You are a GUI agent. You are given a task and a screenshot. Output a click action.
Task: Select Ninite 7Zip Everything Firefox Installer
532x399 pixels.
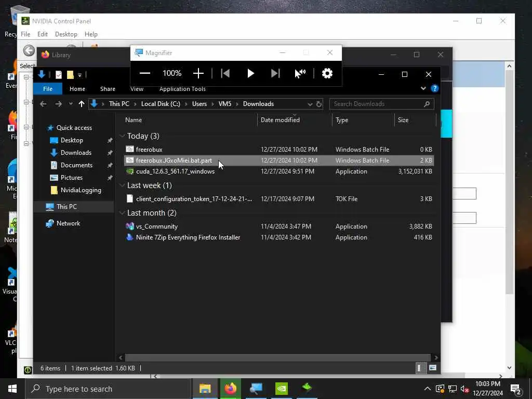coord(279,237)
